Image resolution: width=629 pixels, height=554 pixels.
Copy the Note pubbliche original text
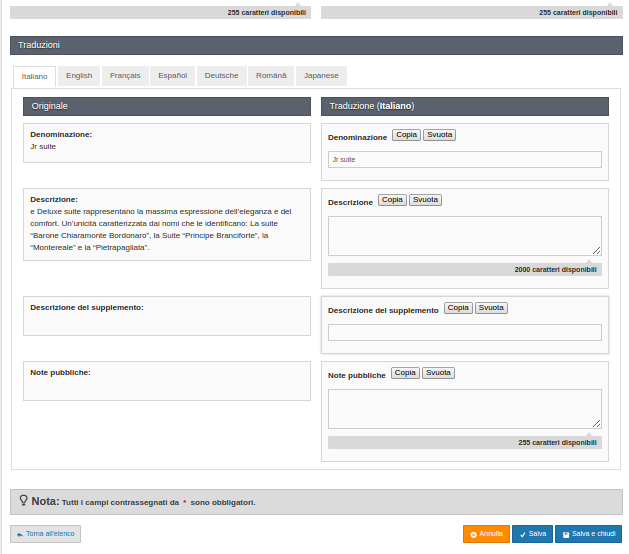(x=405, y=373)
